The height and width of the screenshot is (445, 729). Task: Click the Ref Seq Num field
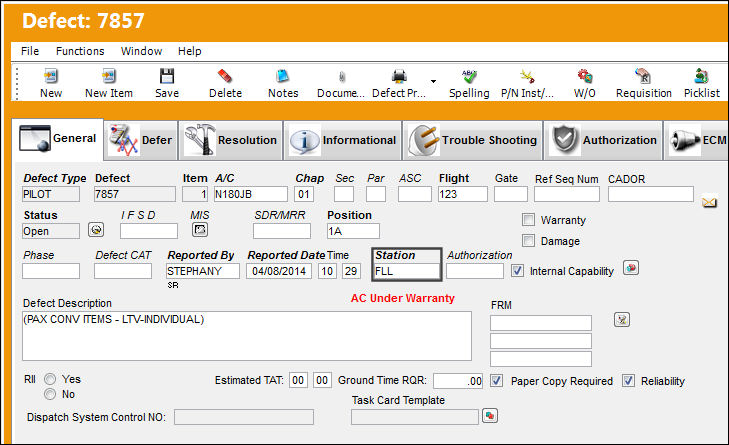(567, 194)
